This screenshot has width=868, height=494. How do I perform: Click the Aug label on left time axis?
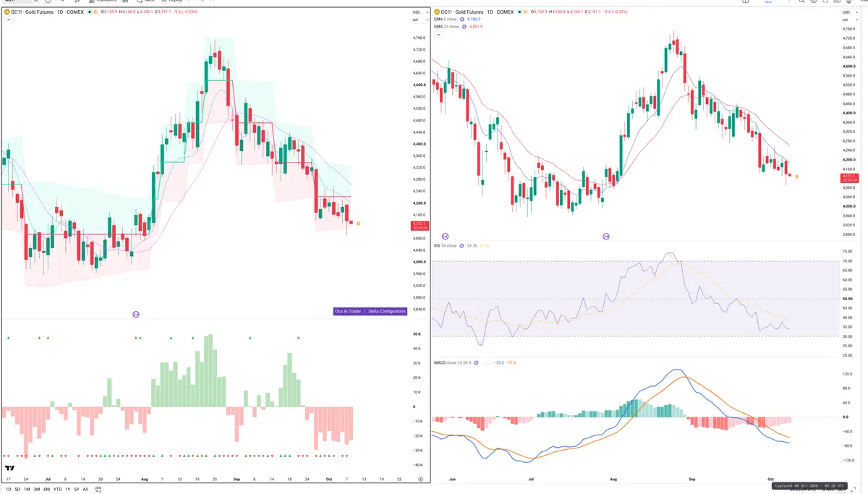tap(144, 479)
